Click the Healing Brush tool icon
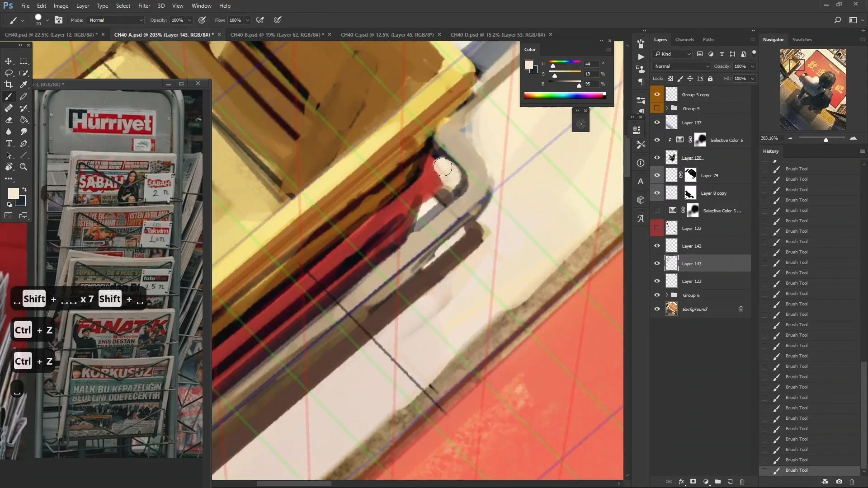868x488 pixels. [8, 108]
